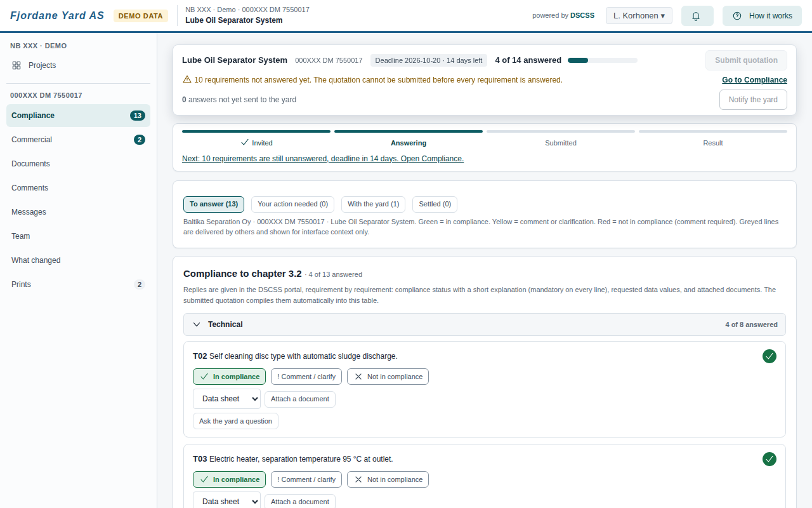Click the warning triangle icon beside requirements notice
812x508 pixels.
click(x=187, y=79)
